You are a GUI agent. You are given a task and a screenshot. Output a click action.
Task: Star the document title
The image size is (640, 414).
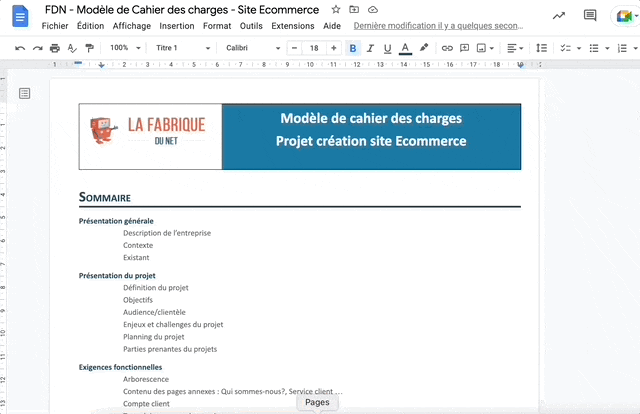336,10
